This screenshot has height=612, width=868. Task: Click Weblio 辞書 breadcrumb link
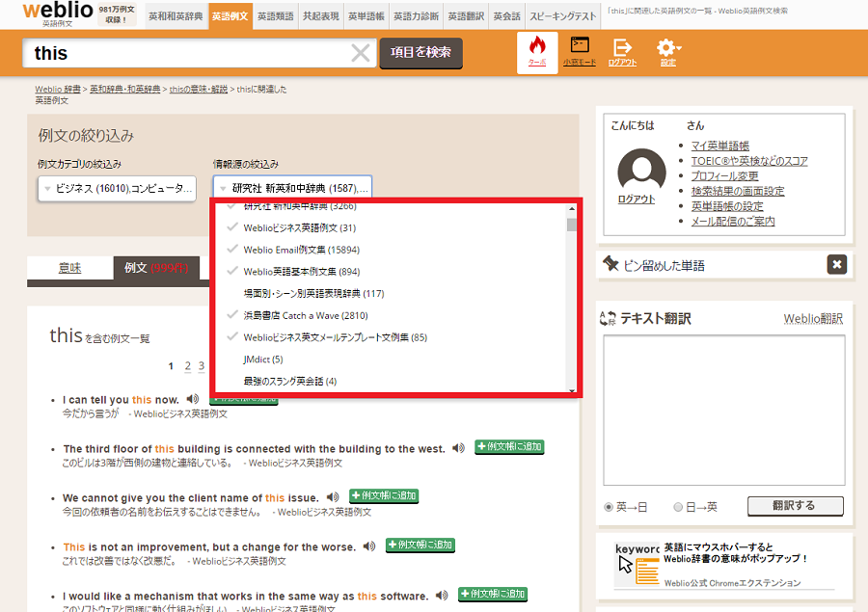pos(58,89)
